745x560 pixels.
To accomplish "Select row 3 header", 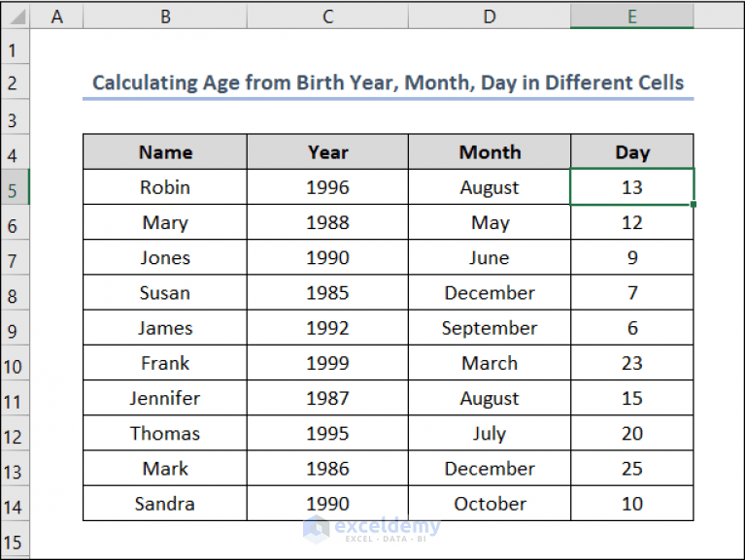I will coord(15,117).
